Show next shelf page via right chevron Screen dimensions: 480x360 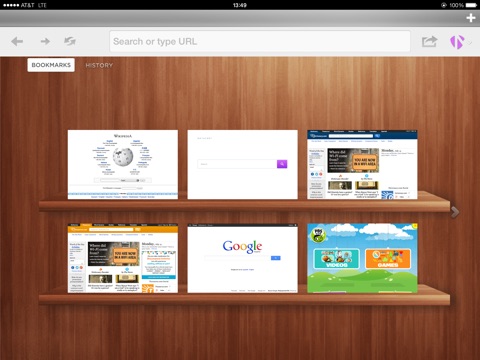coord(455,212)
